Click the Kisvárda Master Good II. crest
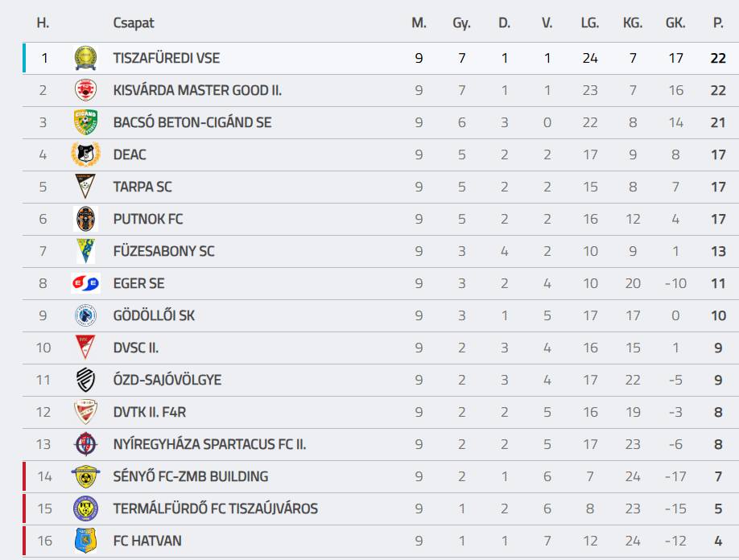The width and height of the screenshot is (739, 560). (x=85, y=90)
